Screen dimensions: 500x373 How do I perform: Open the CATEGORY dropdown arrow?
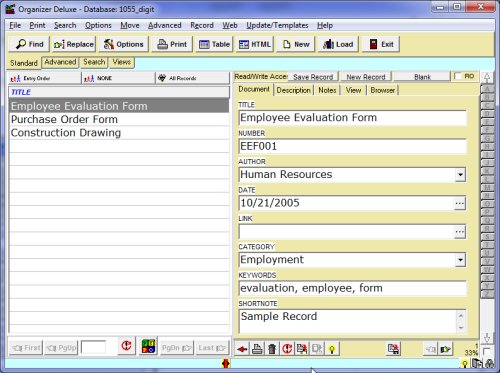point(460,260)
